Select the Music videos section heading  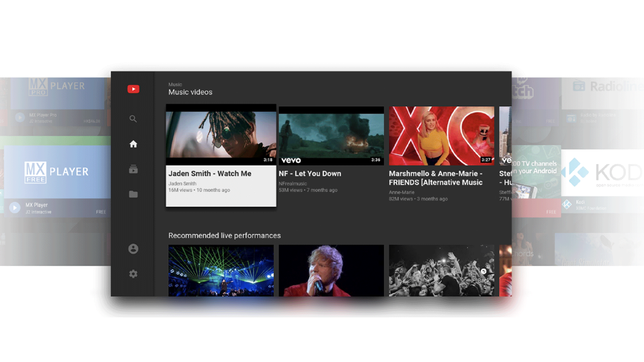coord(190,92)
